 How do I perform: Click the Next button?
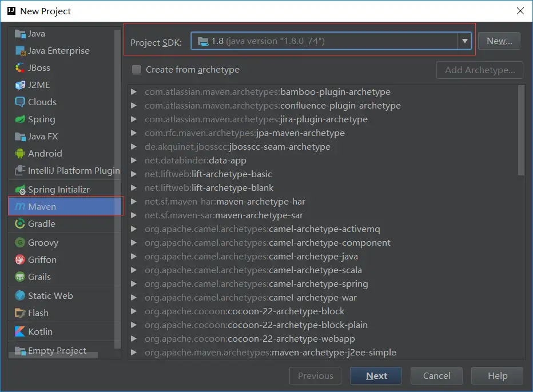click(x=376, y=376)
